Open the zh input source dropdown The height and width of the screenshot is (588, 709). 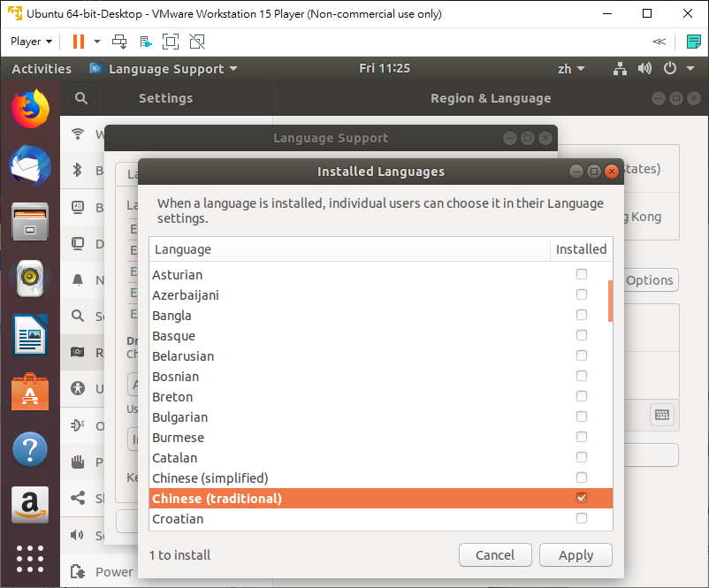[570, 69]
